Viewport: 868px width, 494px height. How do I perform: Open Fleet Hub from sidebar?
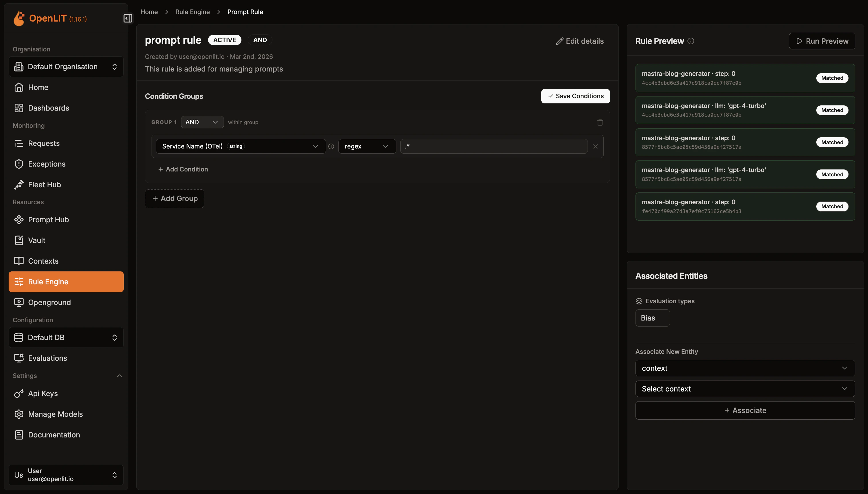click(x=44, y=185)
